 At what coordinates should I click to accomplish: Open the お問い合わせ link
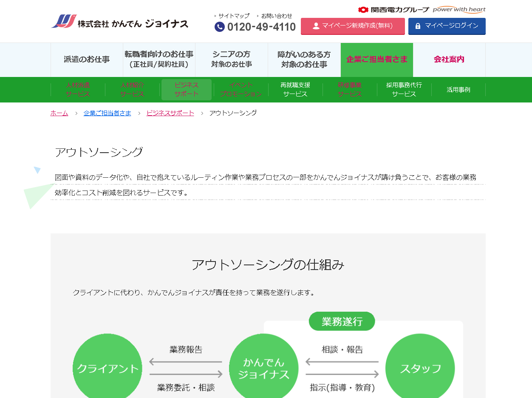(x=276, y=16)
